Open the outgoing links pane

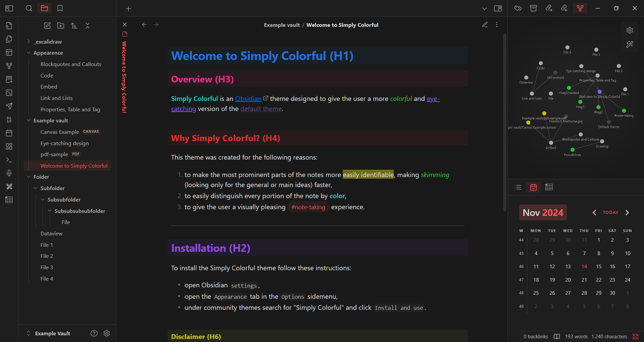pos(549,8)
